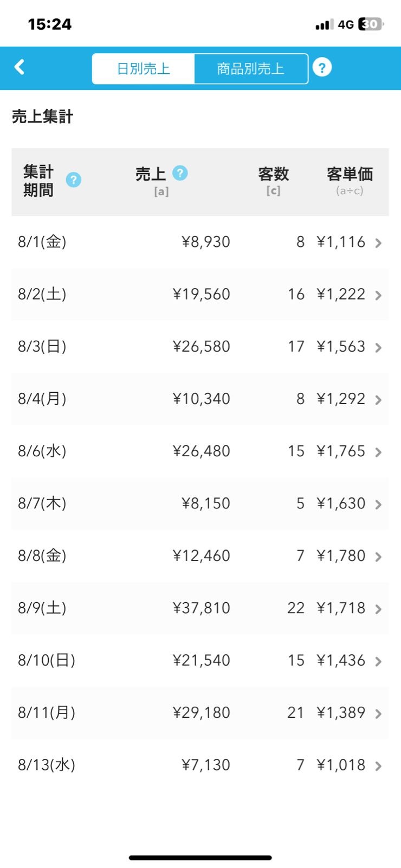The width and height of the screenshot is (401, 868).
Task: Select the 8/8(金) date label
Action: 42,556
